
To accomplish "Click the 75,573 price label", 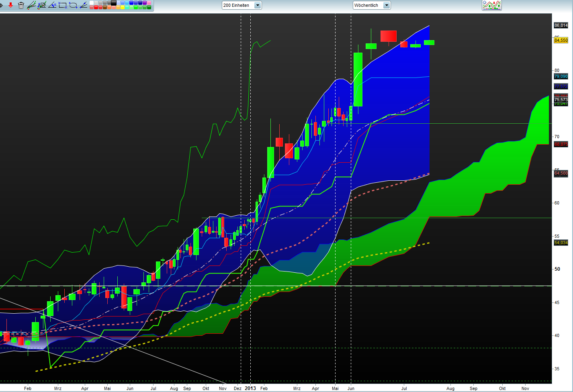I will [x=561, y=100].
